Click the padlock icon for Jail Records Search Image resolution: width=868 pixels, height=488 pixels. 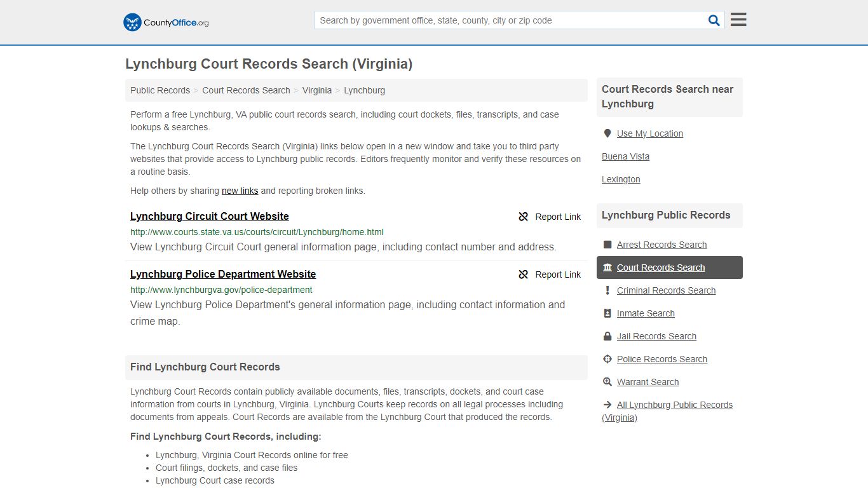(607, 336)
